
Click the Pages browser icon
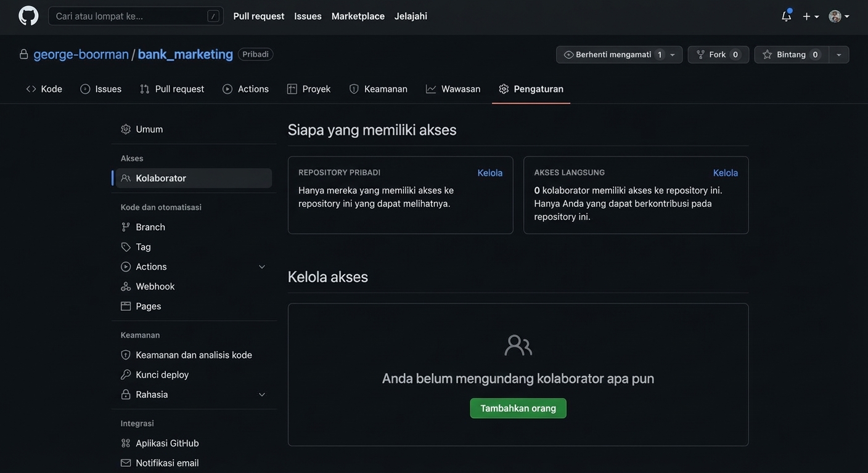[126, 306]
